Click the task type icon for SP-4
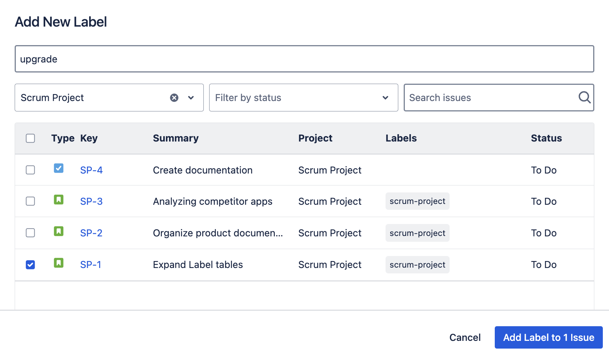Viewport: 609px width, 364px height. (x=59, y=168)
